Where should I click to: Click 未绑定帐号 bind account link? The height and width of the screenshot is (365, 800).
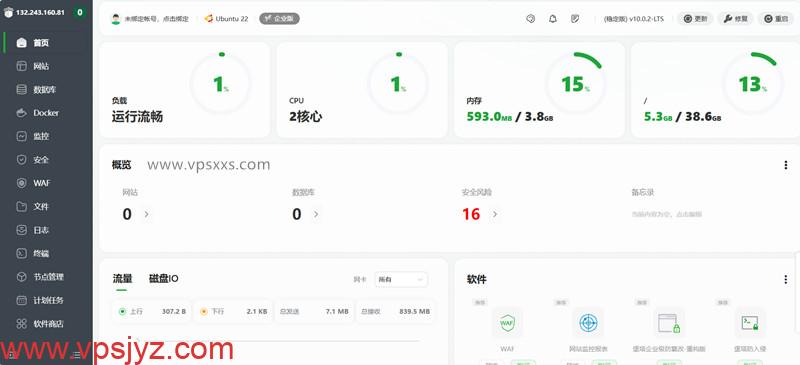[x=157, y=19]
